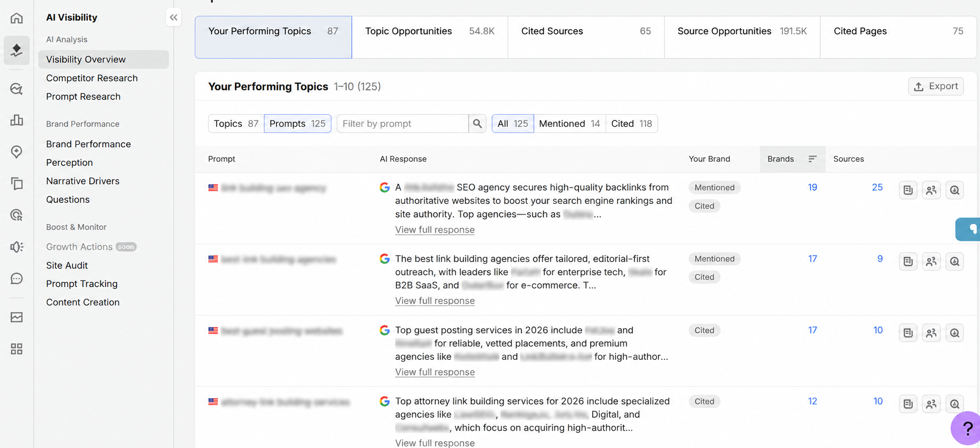Click Brands count 12 in attorney row
The height and width of the screenshot is (448, 980).
point(813,402)
